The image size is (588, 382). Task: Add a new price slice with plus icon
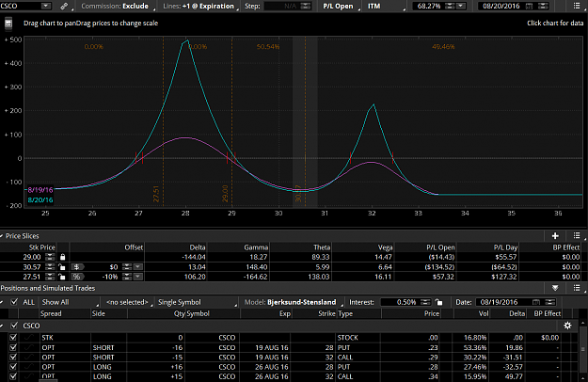coord(555,236)
